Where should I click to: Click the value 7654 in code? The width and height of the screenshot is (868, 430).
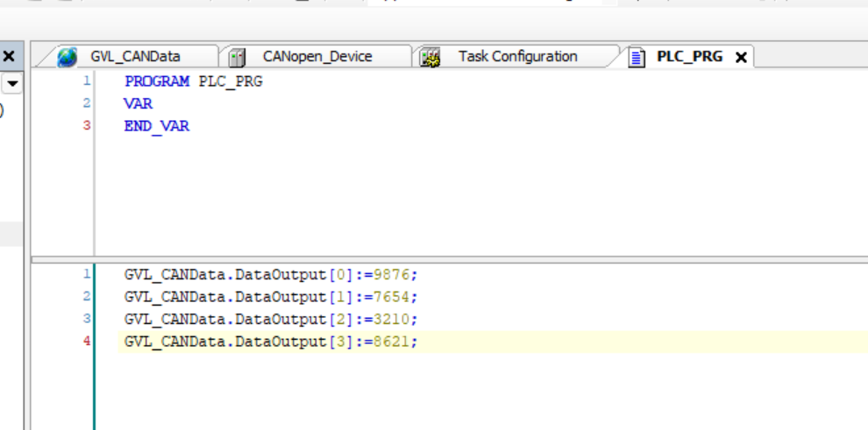tap(392, 297)
